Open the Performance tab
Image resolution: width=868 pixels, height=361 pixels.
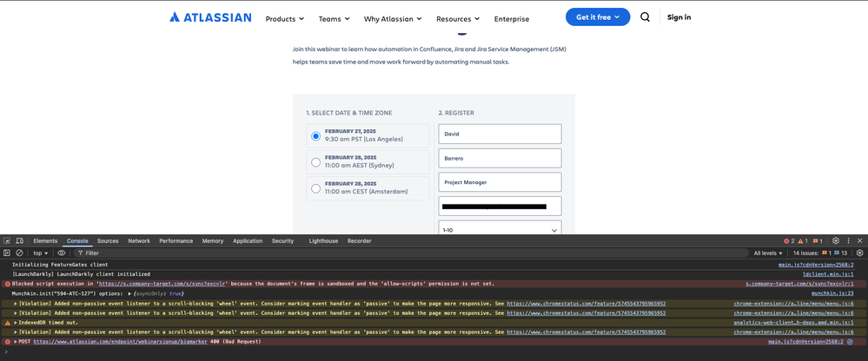point(176,241)
